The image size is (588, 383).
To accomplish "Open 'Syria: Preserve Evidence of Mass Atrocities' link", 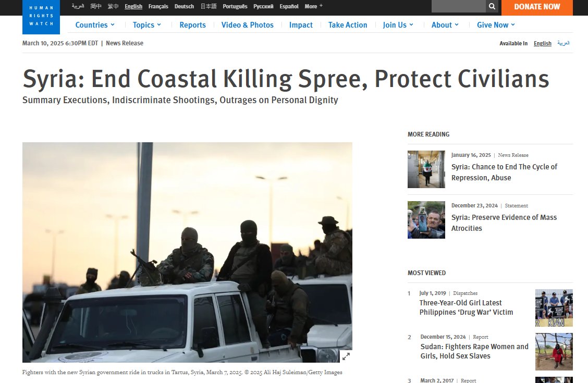I will point(504,223).
